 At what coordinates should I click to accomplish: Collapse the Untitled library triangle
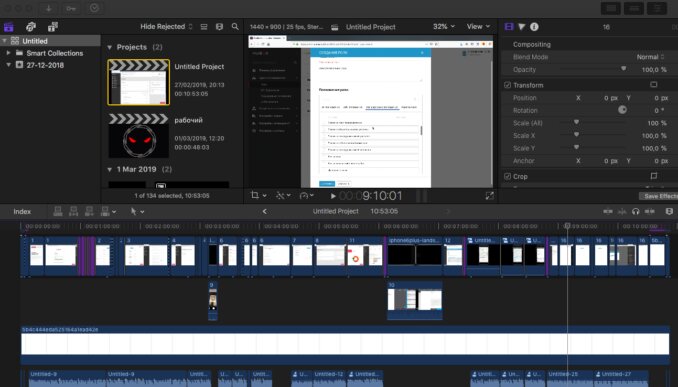coord(4,41)
